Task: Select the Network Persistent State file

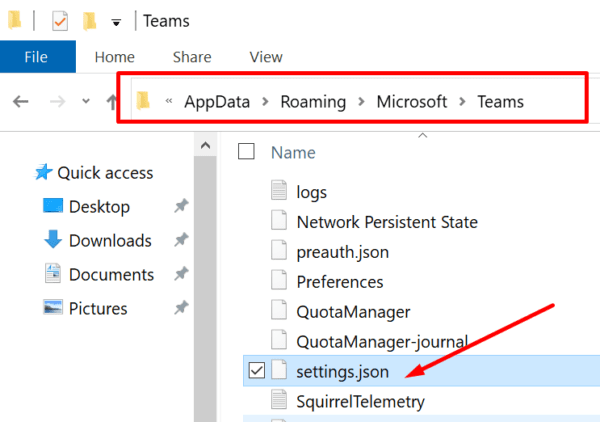Action: 387,222
